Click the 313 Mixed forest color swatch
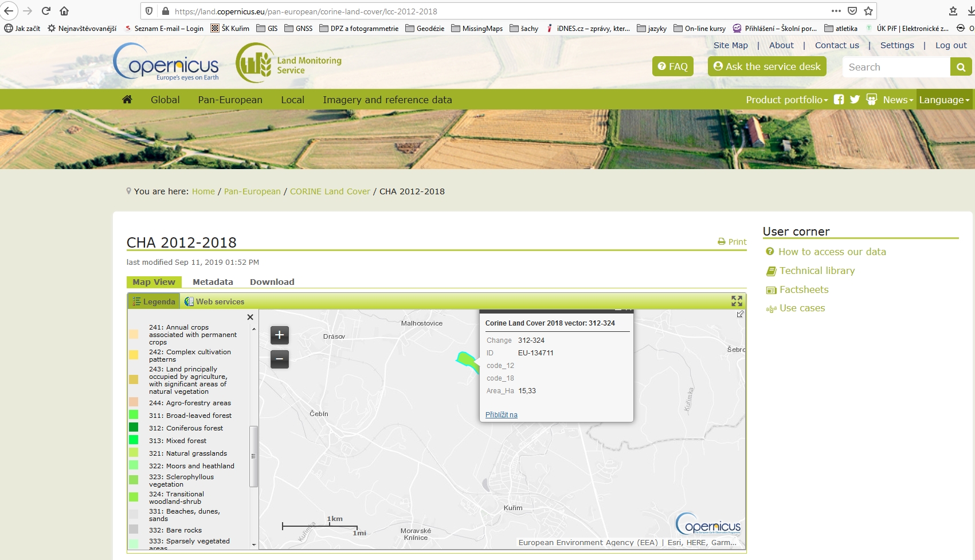Viewport: 975px width, 560px height. pos(134,440)
